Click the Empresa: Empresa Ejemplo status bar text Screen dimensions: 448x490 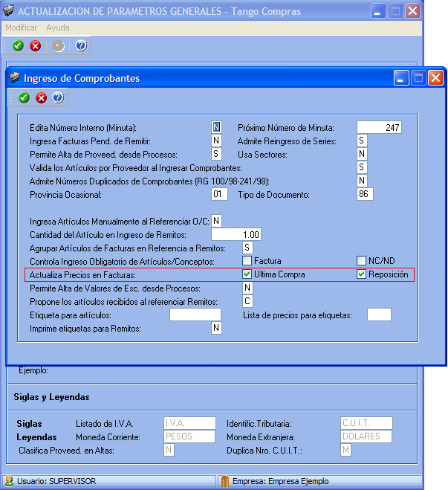[x=280, y=481]
